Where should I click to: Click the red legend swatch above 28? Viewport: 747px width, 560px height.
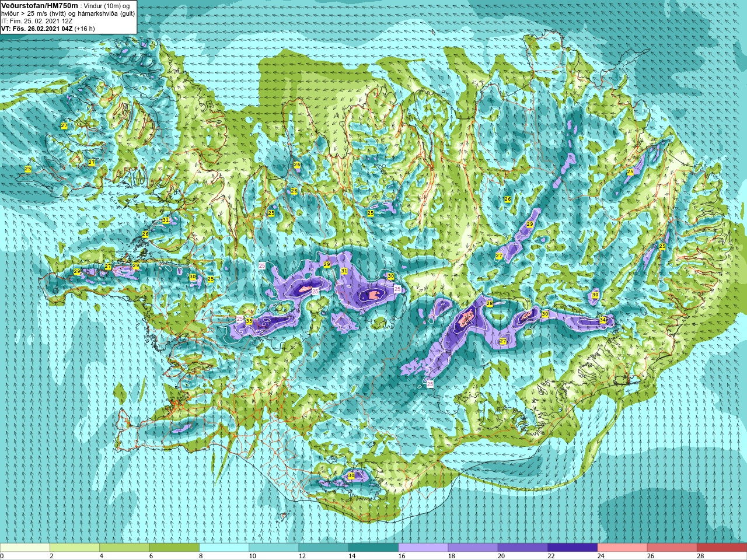pyautogui.click(x=721, y=548)
